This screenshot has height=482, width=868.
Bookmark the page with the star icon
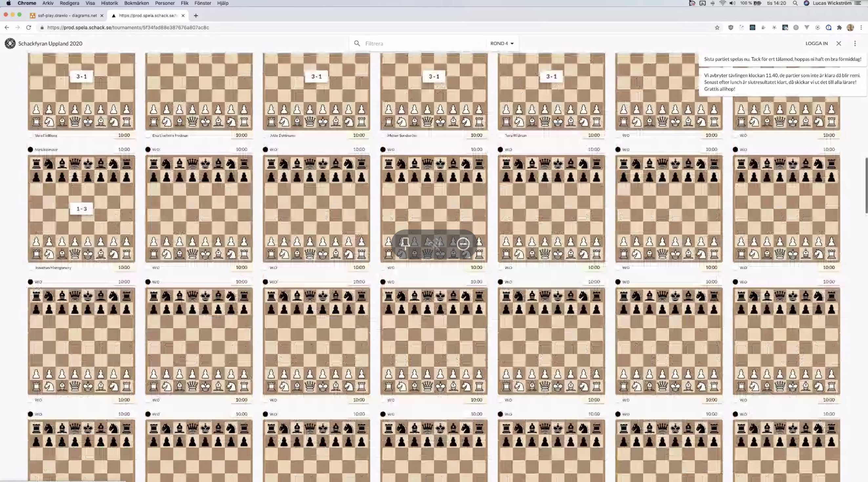pyautogui.click(x=717, y=28)
